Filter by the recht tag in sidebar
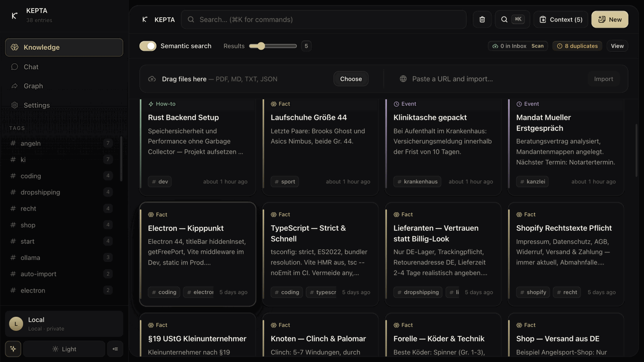644x362 pixels. pyautogui.click(x=61, y=209)
